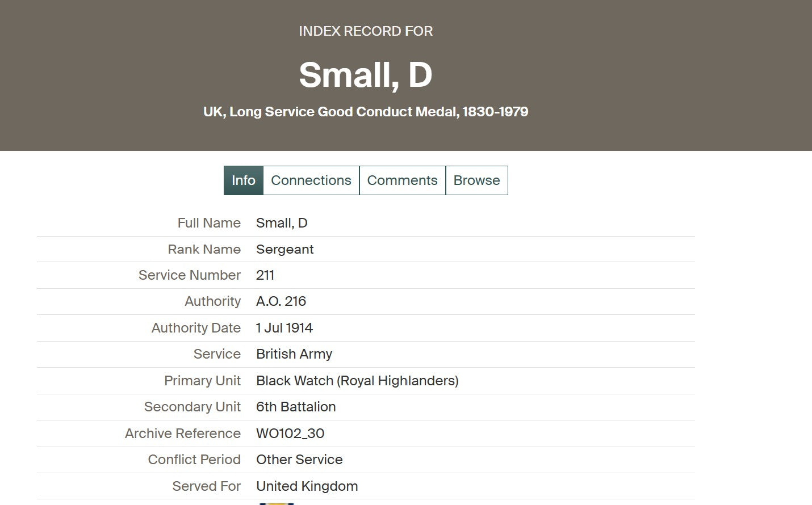Screen dimensions: 812x505
Task: Click the British Army service value
Action: [x=294, y=354]
